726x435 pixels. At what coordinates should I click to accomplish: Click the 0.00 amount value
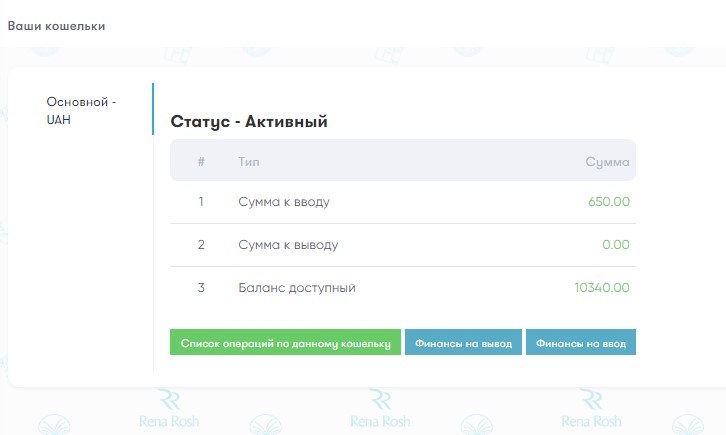[616, 245]
